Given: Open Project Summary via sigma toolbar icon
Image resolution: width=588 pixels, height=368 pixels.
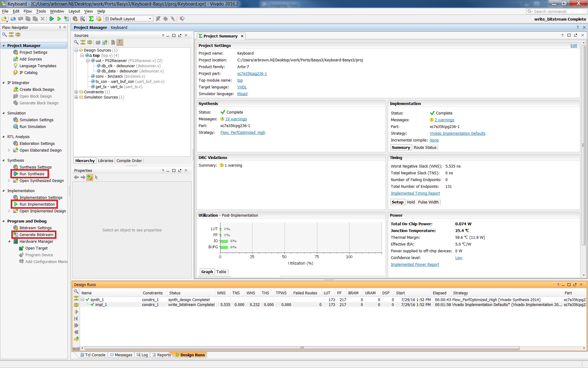Looking at the screenshot, I should tap(91, 19).
